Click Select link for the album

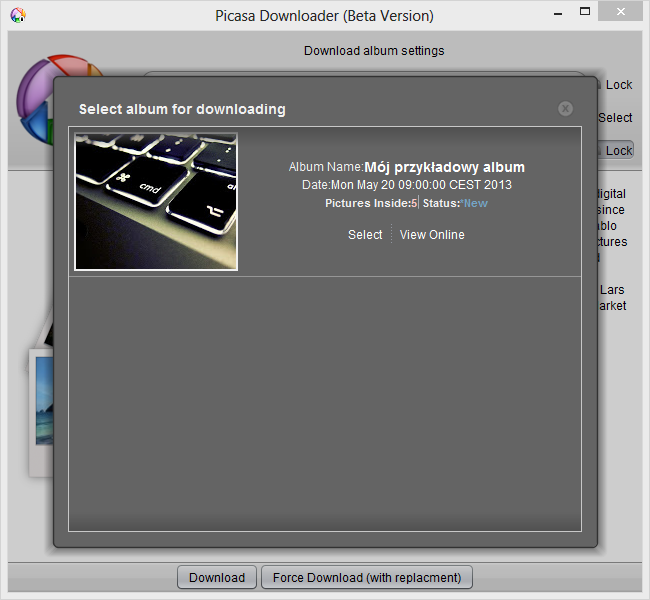point(365,235)
